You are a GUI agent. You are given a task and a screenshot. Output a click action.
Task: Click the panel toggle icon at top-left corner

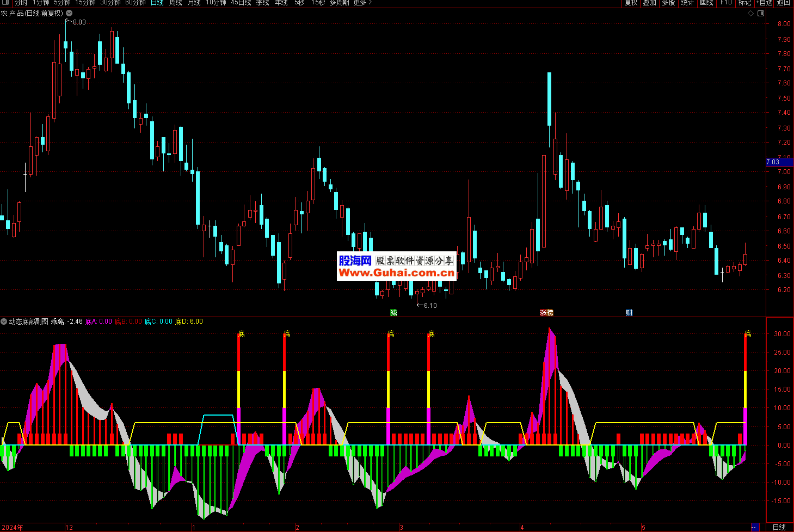[6, 3]
